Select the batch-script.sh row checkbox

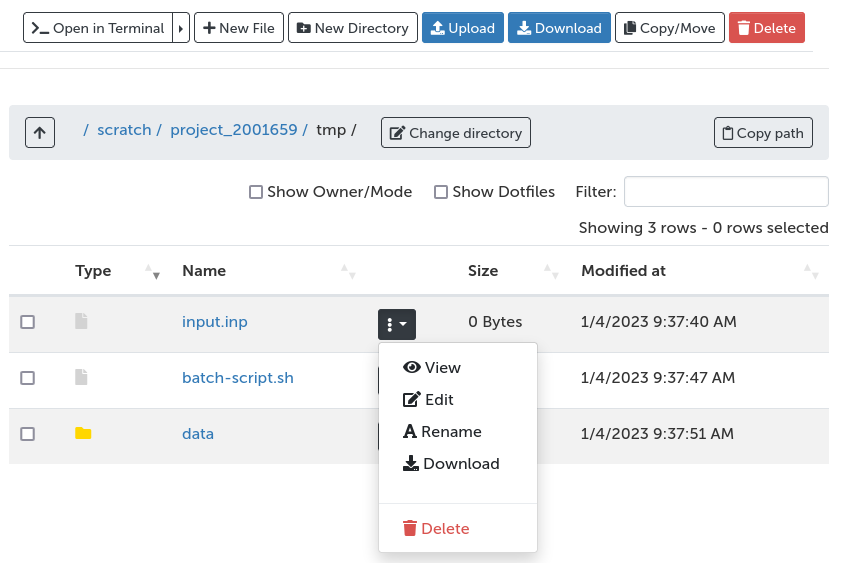(27, 378)
